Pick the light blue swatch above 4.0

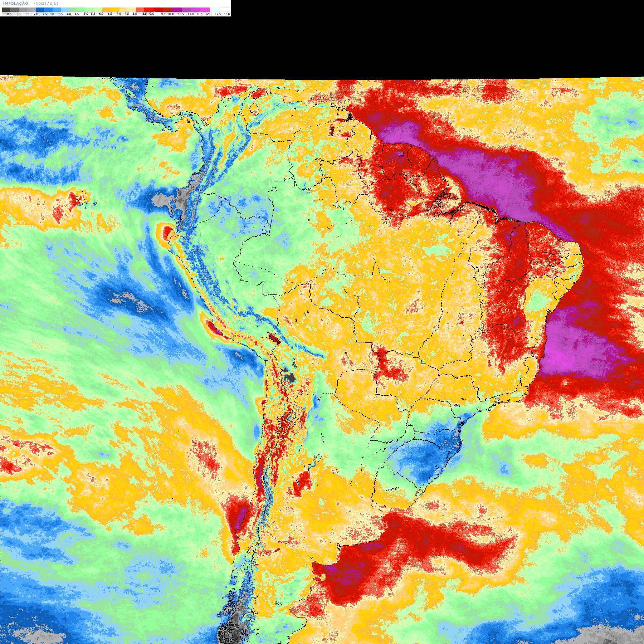[x=65, y=10]
